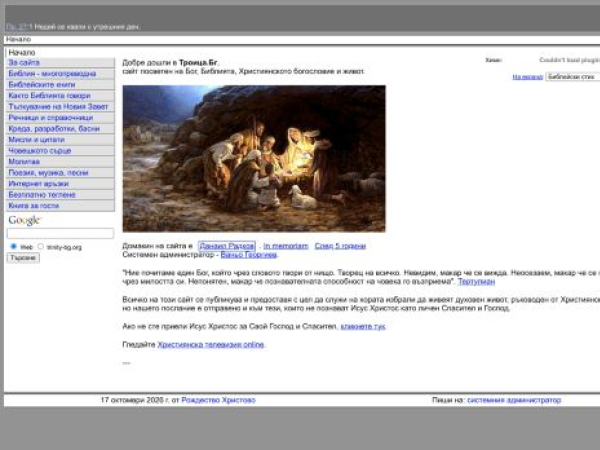
Task: Select 'Речници и справочници' in the sidebar
Action: click(x=60, y=117)
